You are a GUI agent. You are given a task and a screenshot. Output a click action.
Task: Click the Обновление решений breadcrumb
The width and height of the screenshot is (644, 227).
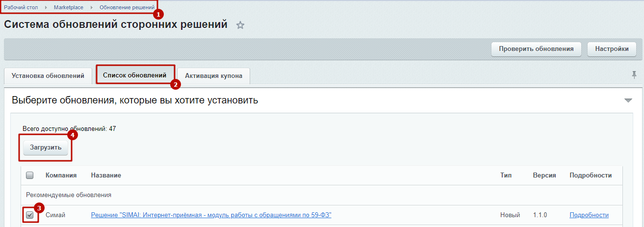click(x=127, y=8)
